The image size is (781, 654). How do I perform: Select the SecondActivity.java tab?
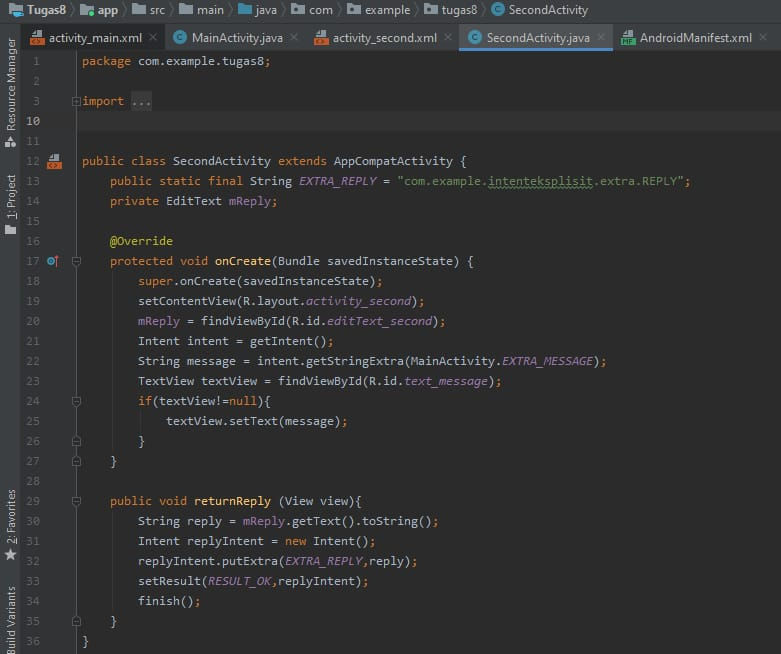click(x=537, y=38)
